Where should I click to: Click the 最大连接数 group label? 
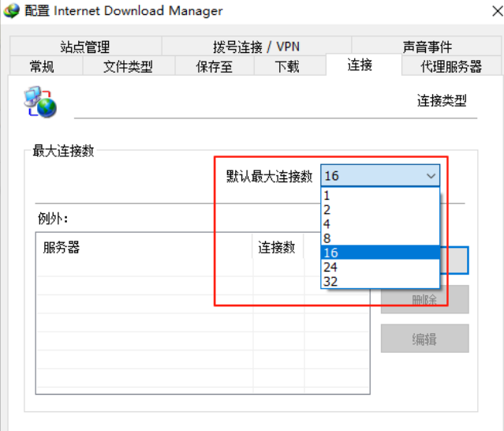[x=63, y=151]
